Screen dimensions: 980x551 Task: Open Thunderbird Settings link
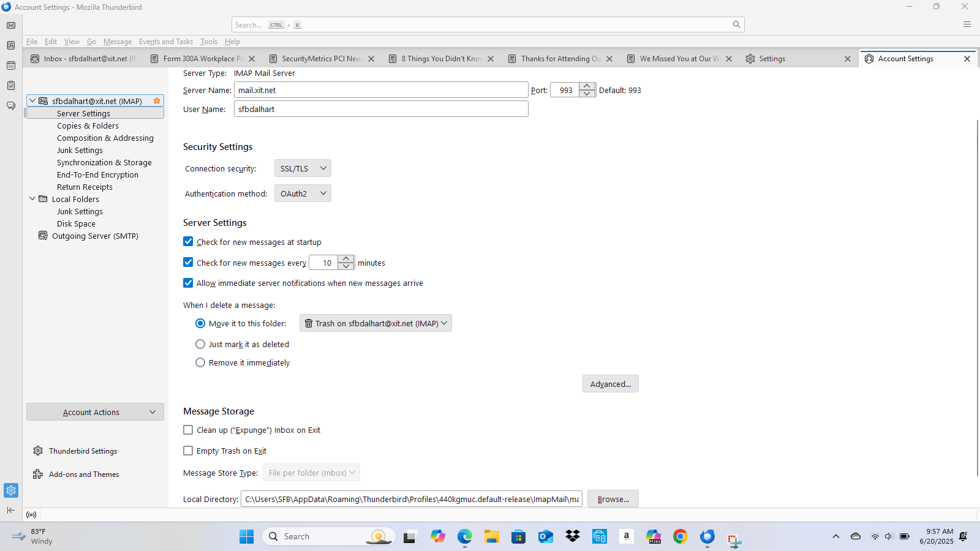tap(83, 451)
